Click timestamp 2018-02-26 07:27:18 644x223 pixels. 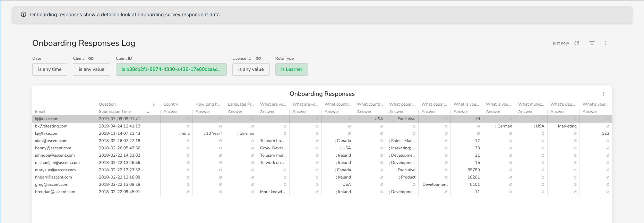pyautogui.click(x=120, y=141)
